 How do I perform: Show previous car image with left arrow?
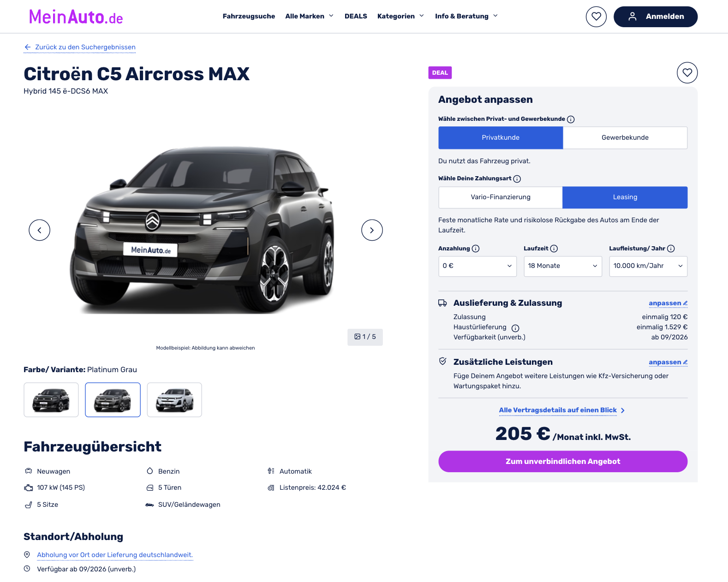tap(40, 230)
